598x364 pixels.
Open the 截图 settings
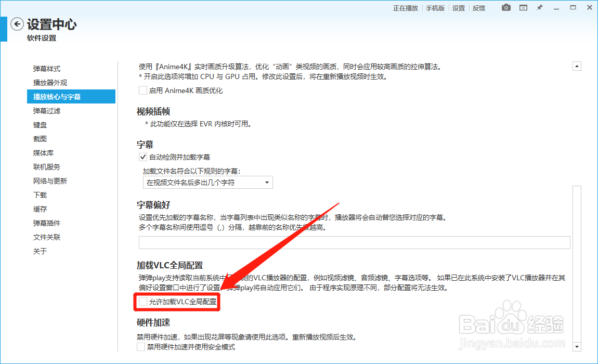(x=71, y=139)
